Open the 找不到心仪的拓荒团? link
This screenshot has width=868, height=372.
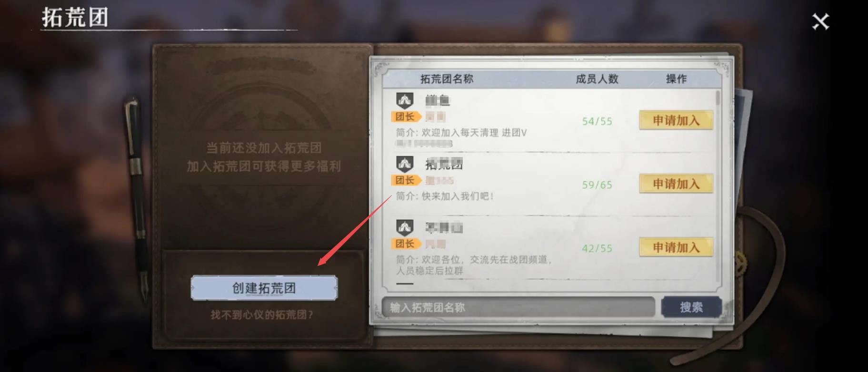262,314
